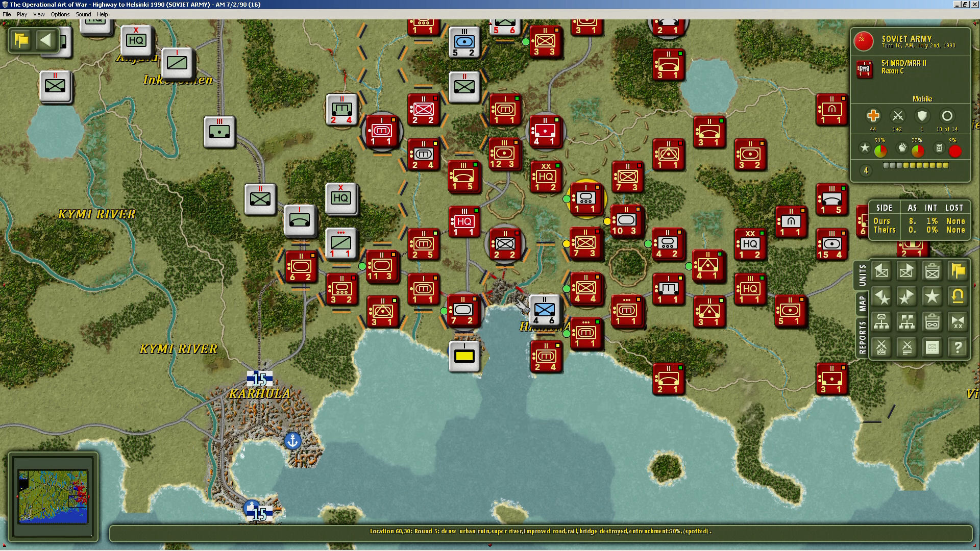
Task: Undo the last move with the yellow arrow
Action: click(x=958, y=296)
